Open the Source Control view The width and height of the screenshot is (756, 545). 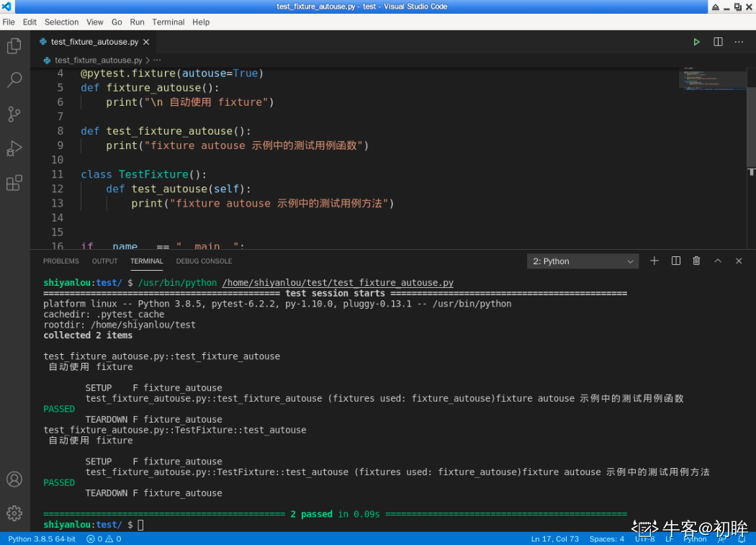point(14,114)
